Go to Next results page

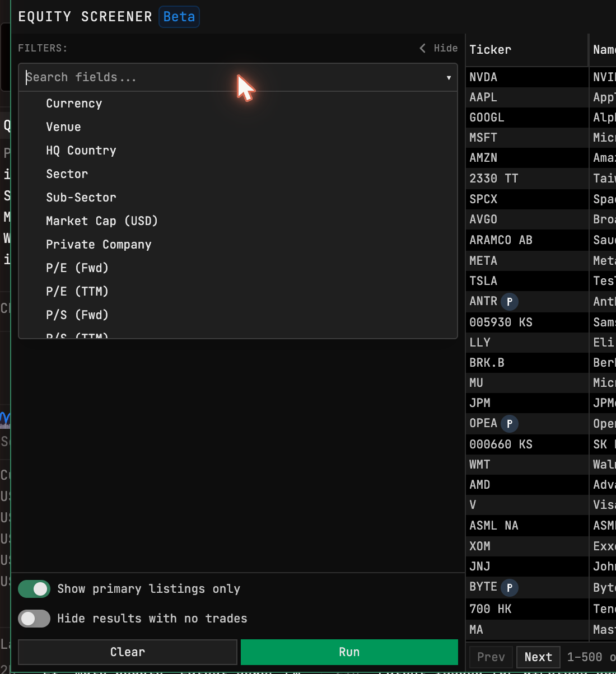(x=538, y=657)
